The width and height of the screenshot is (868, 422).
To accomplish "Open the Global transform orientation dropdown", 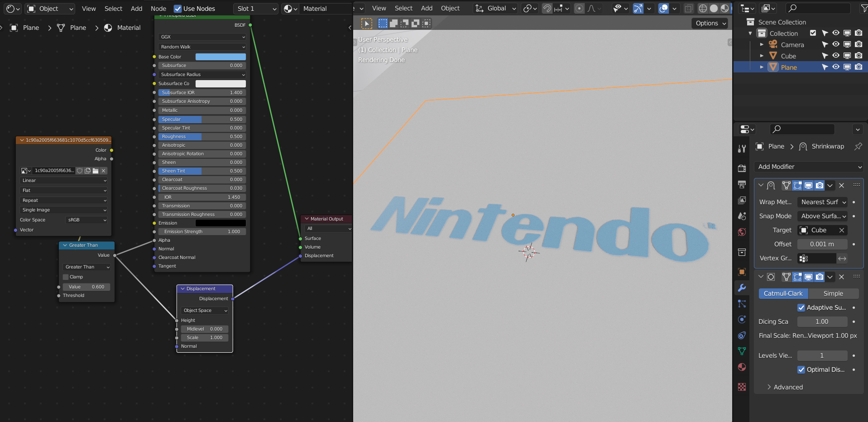I will coord(496,8).
